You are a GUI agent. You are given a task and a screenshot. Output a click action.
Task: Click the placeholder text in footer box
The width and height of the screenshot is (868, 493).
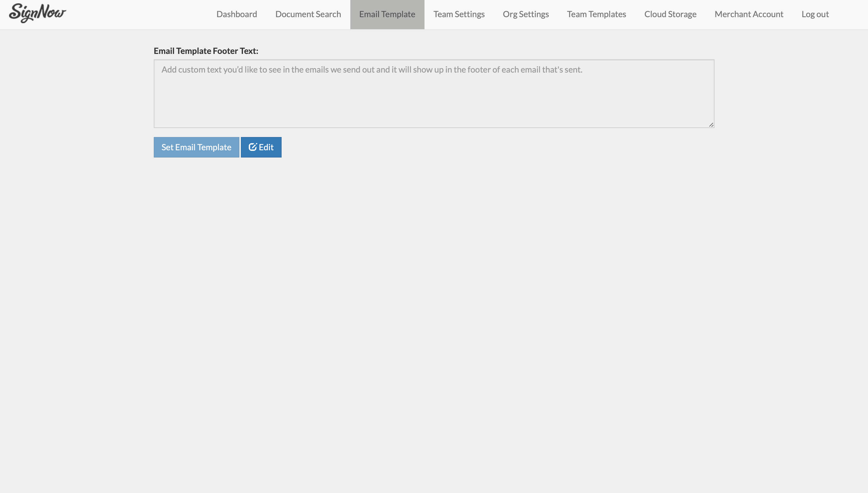pos(371,70)
